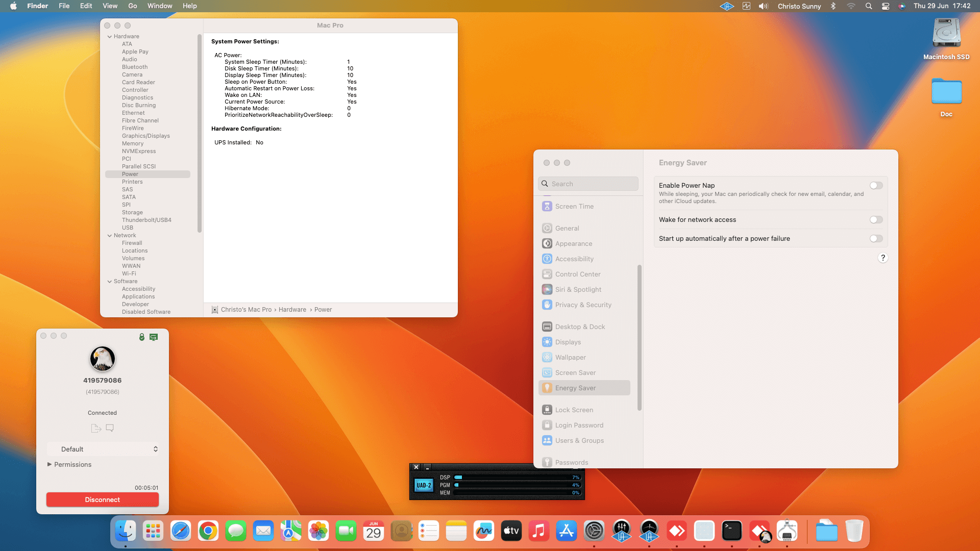Open the Go menu
Screen dimensions: 980x551
pyautogui.click(x=132, y=6)
